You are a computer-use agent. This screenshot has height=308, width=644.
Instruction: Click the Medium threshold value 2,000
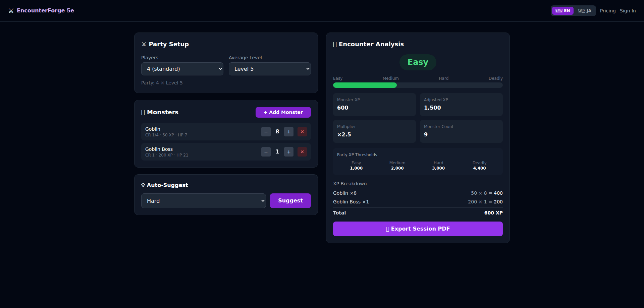point(397,168)
